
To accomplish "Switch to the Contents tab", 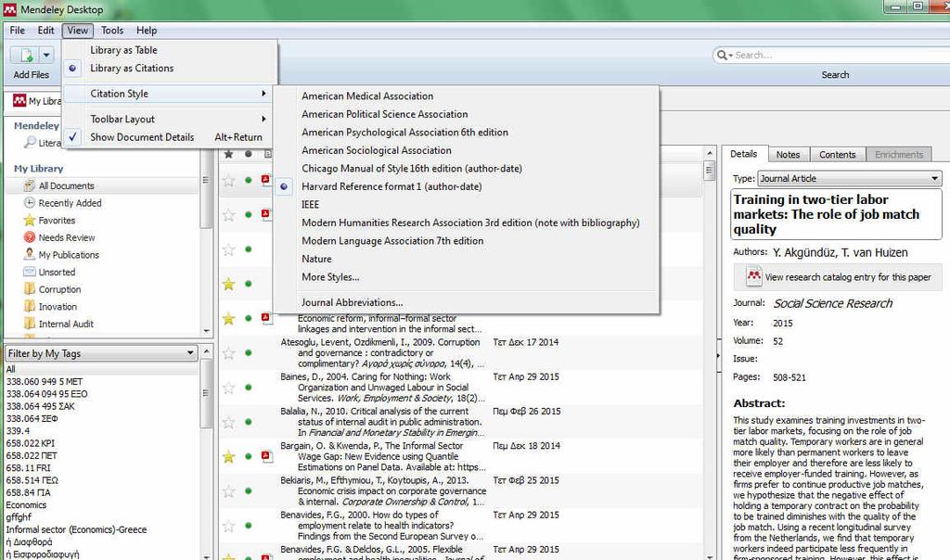I will click(838, 155).
